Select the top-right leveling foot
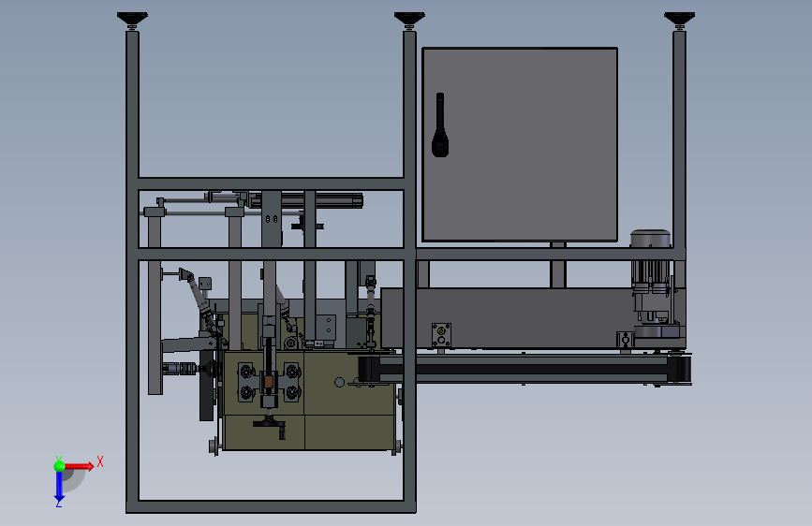Image resolution: width=812 pixels, height=526 pixels. [679, 20]
